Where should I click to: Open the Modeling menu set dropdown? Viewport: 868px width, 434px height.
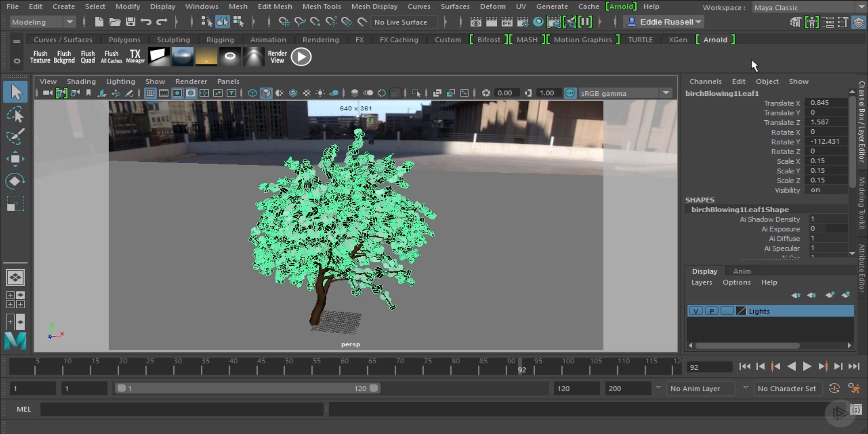[42, 22]
